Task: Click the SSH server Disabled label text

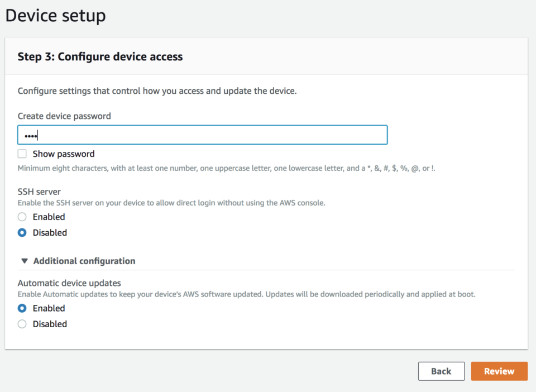Action: pyautogui.click(x=50, y=232)
